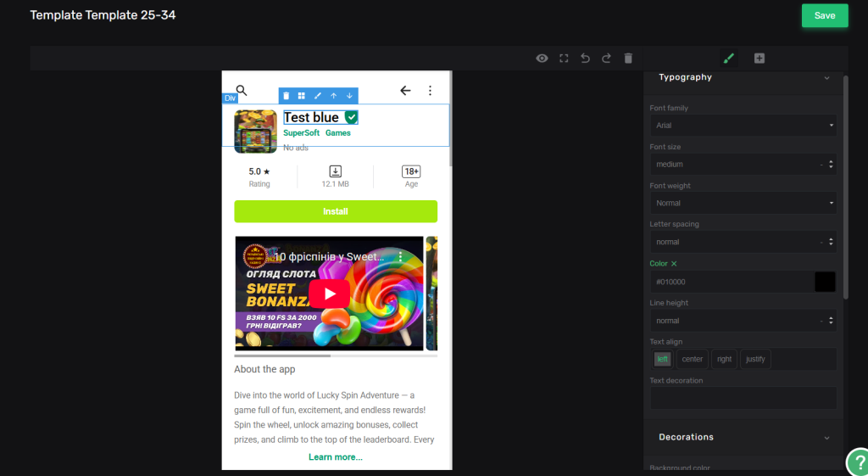Open the Font weight dropdown

(x=743, y=204)
